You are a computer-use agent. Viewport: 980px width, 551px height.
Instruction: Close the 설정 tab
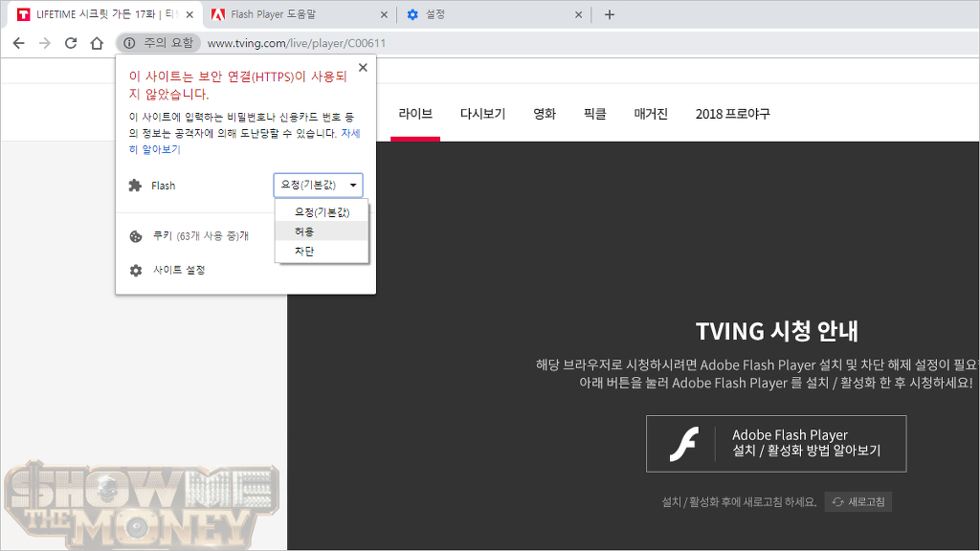(x=578, y=14)
